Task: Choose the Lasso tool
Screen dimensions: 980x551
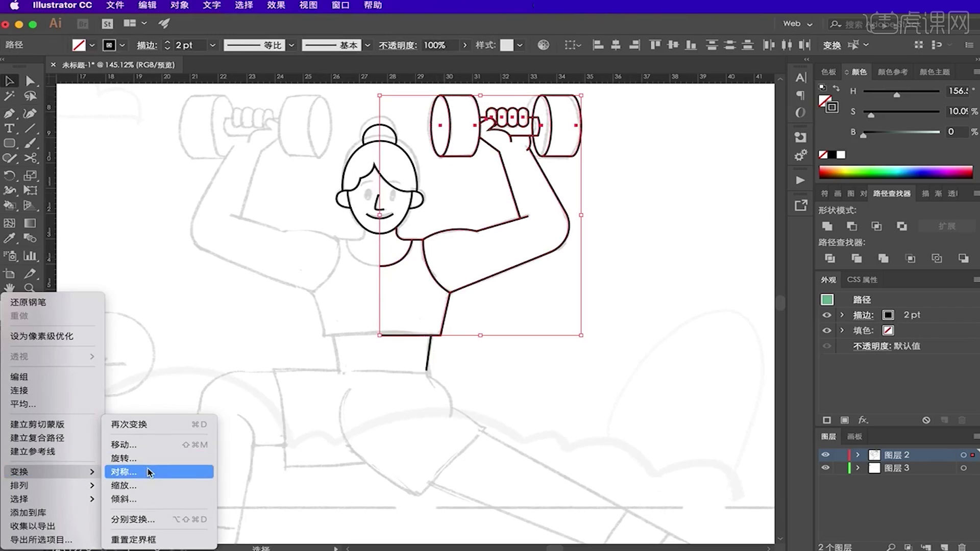Action: [x=30, y=96]
